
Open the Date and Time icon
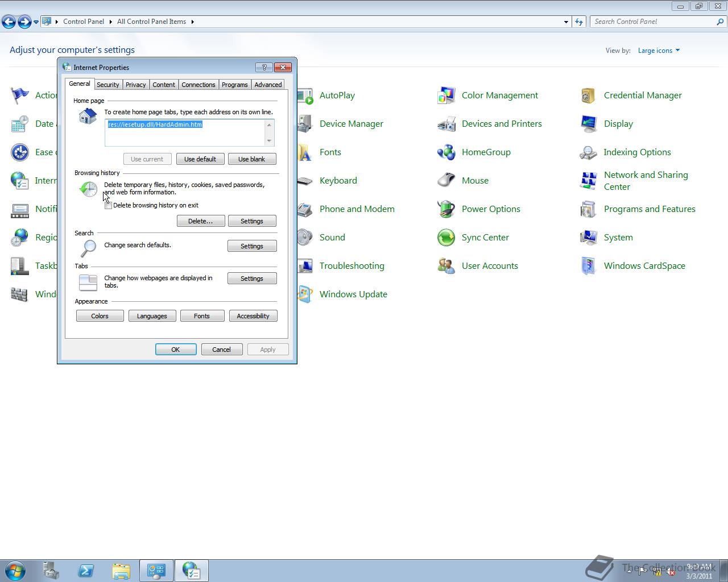[x=20, y=124]
